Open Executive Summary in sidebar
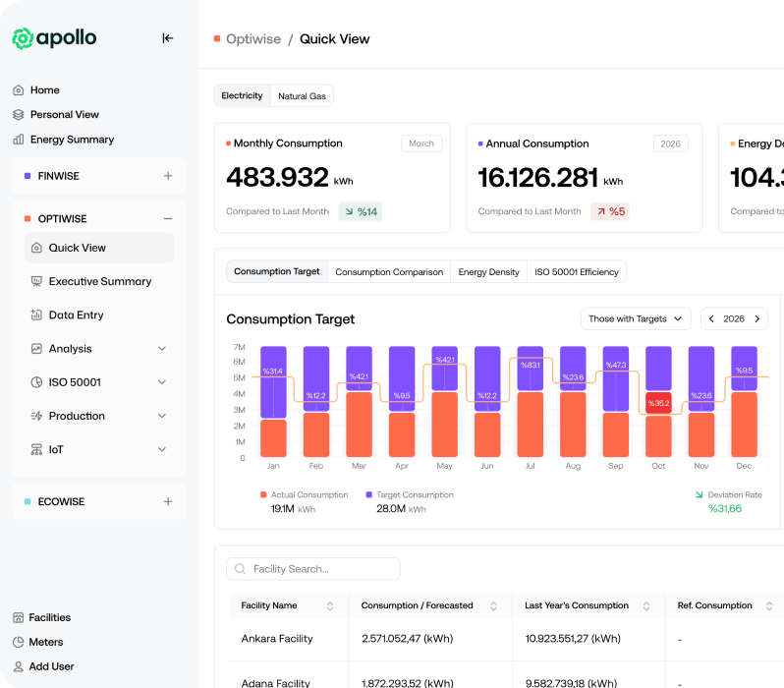The image size is (784, 688). point(99,282)
